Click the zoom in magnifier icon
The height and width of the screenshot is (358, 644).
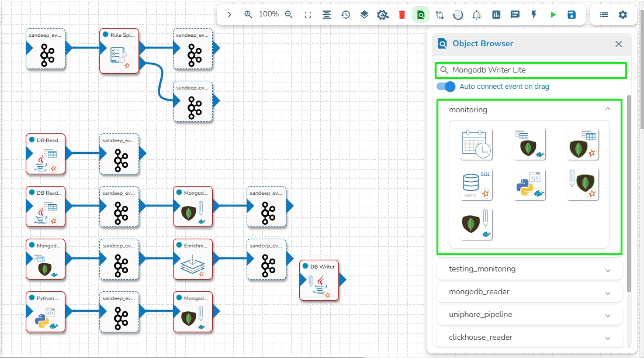click(x=248, y=15)
